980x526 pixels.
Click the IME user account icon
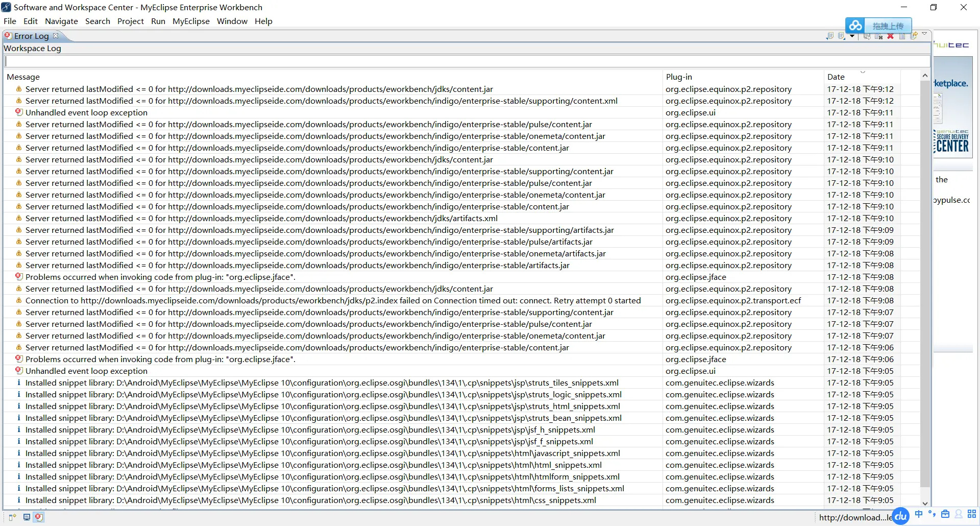pos(959,514)
